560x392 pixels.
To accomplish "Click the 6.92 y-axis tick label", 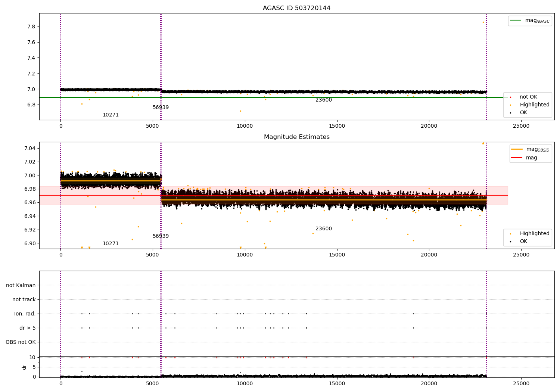I will 30,230.
